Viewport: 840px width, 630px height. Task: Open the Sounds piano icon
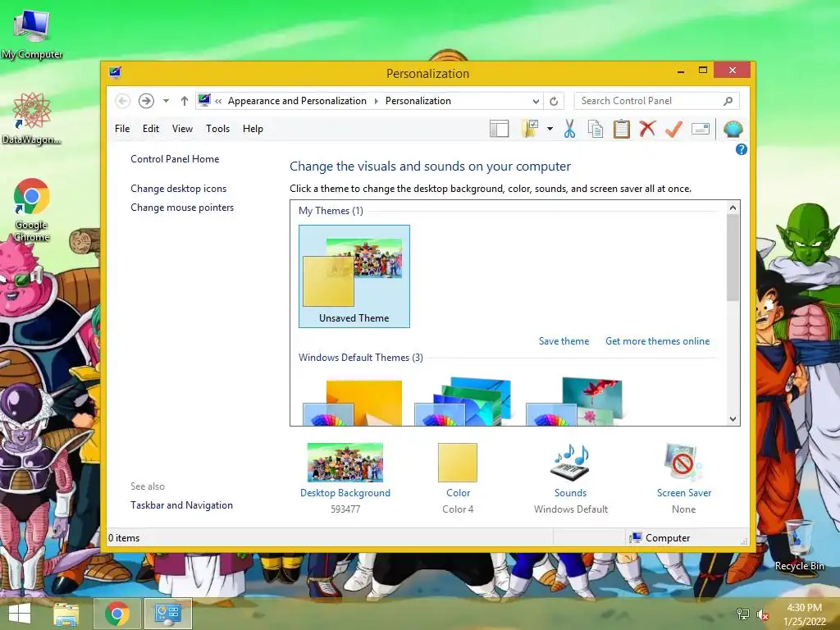coord(570,463)
